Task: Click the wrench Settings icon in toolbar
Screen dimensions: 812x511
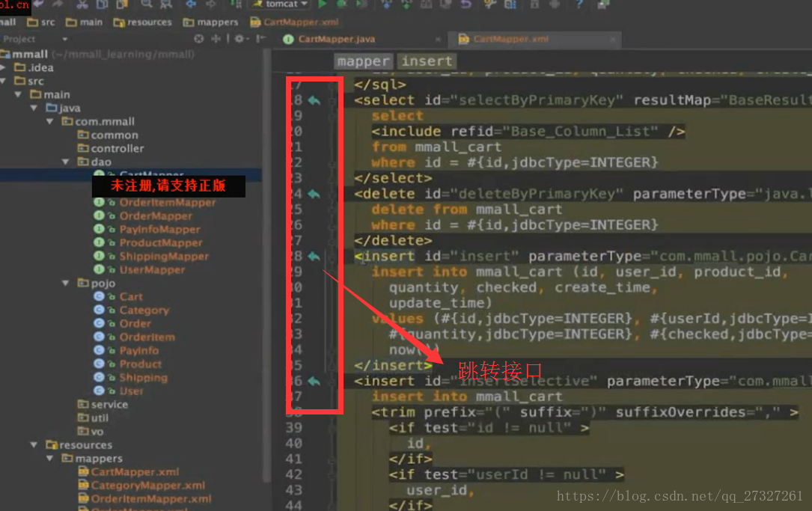Action: click(x=489, y=4)
